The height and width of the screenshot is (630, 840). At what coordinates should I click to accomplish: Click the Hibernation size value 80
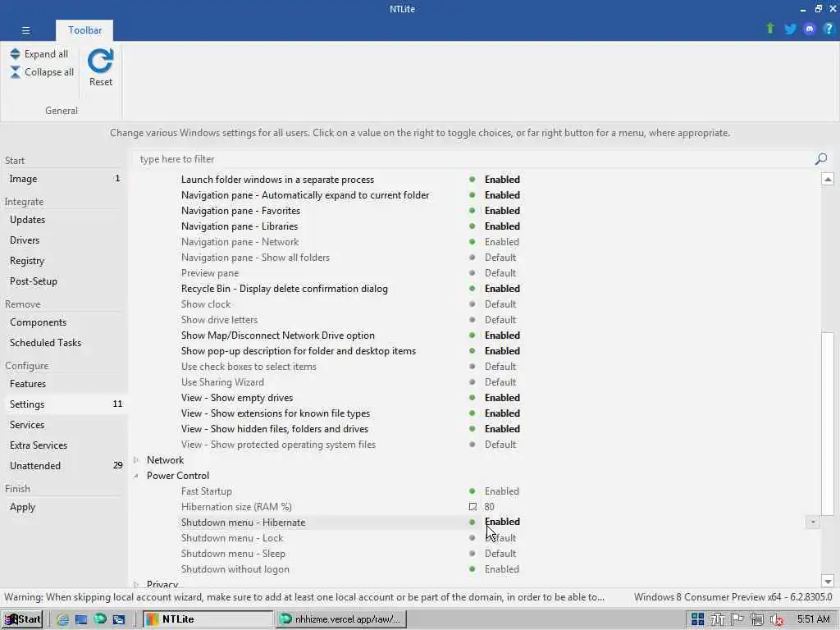[489, 507]
